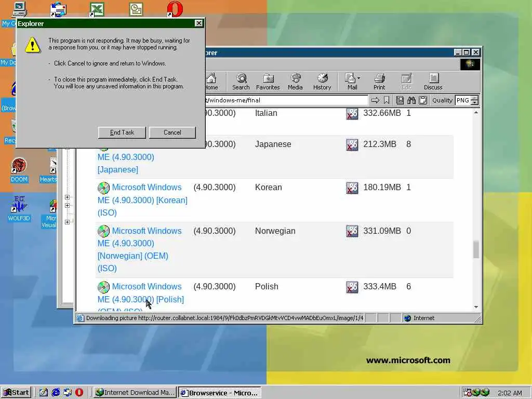Click the book picture icon in address row

[400, 100]
